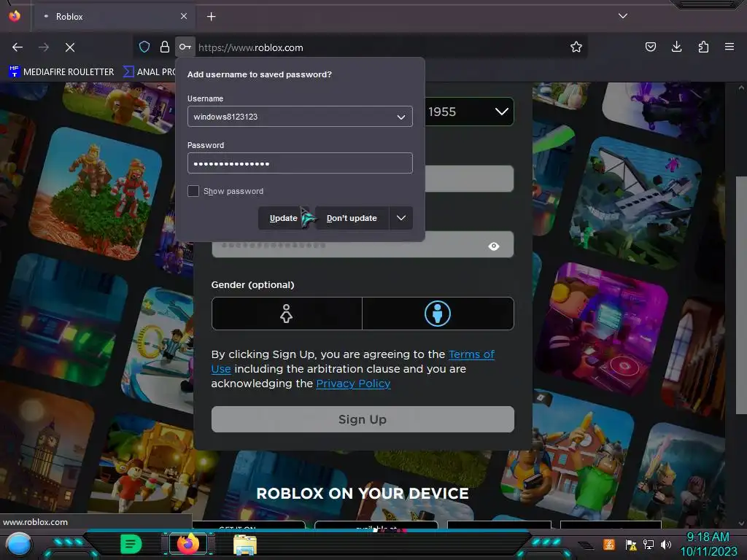
Task: Stop loading the page
Action: point(70,47)
